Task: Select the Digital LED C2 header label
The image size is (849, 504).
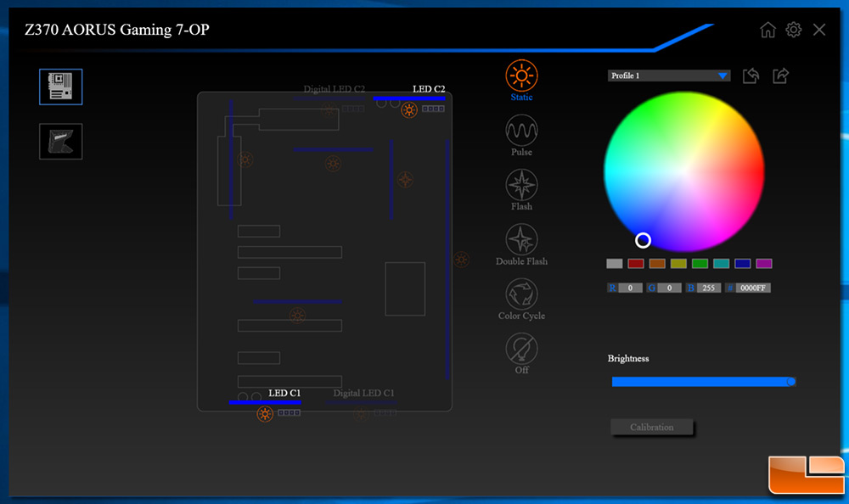Action: 334,89
